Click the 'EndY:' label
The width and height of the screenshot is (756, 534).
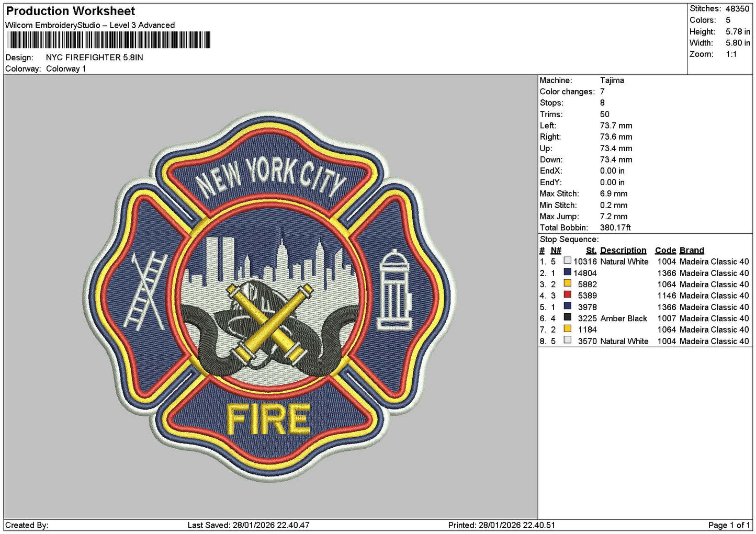tap(551, 183)
